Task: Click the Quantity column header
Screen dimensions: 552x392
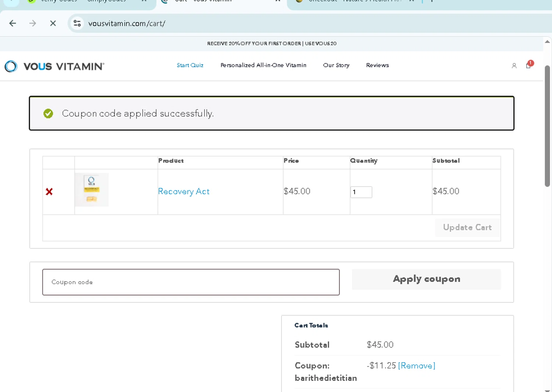Action: click(364, 161)
